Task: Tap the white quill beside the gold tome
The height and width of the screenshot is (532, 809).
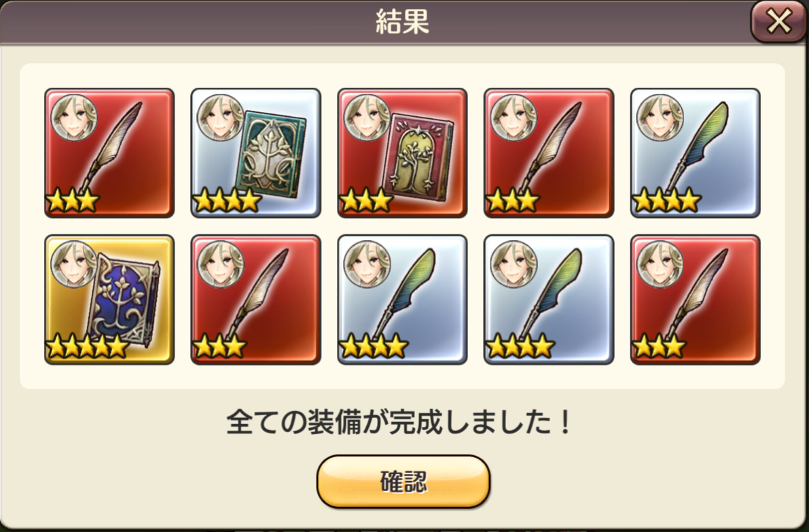Action: 256,300
